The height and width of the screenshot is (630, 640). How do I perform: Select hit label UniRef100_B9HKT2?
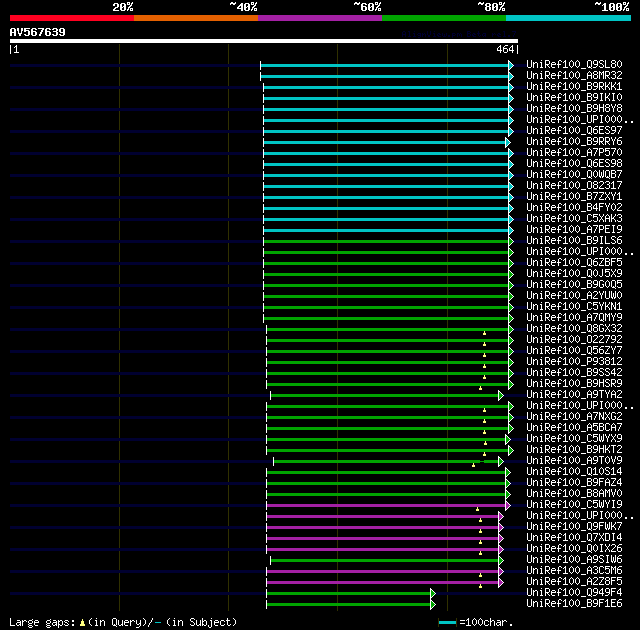point(574,450)
